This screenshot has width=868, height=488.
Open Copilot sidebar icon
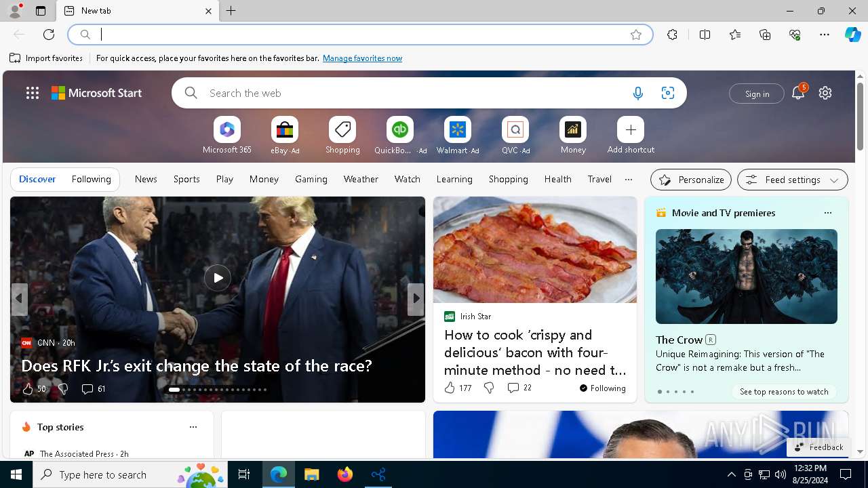click(x=852, y=35)
